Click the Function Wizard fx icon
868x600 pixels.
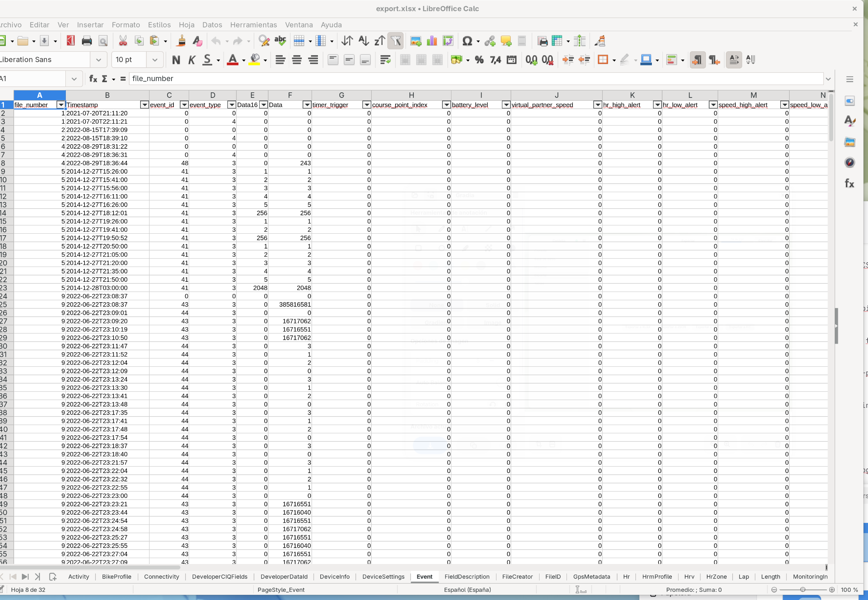click(x=93, y=79)
